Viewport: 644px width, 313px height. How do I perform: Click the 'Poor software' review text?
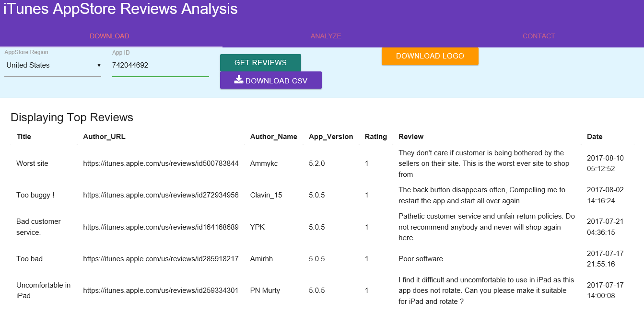coord(421,259)
